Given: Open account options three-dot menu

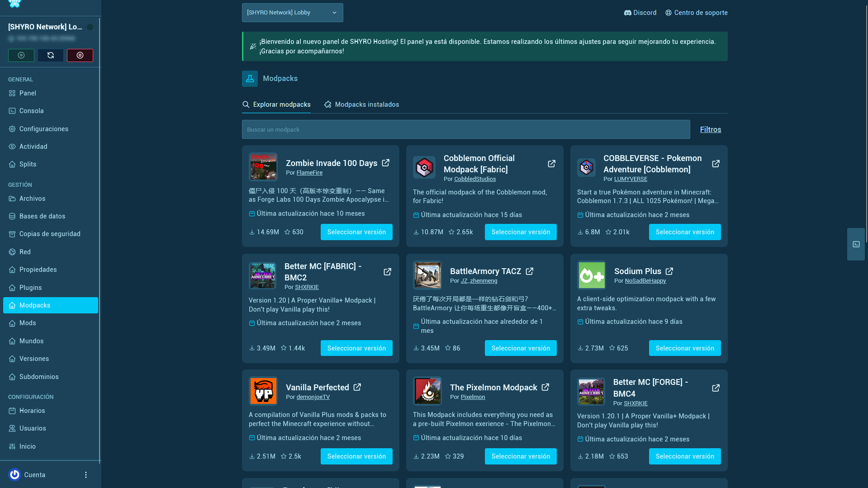Looking at the screenshot, I should 86,475.
